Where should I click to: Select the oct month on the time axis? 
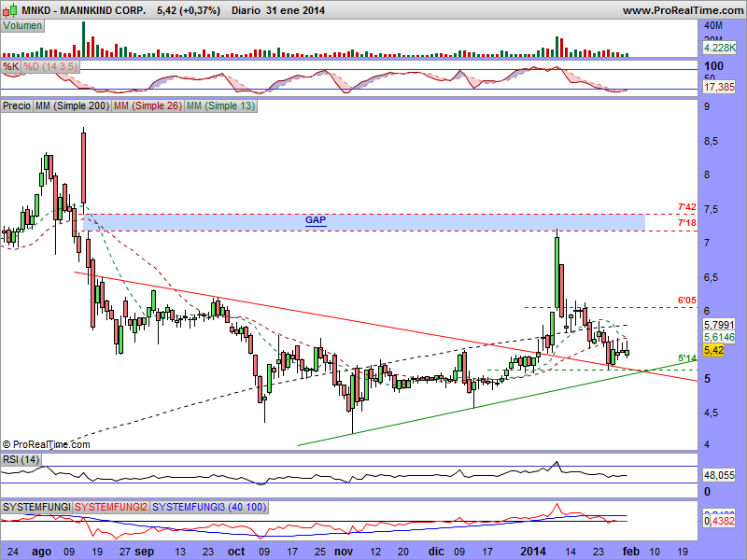coord(236,552)
